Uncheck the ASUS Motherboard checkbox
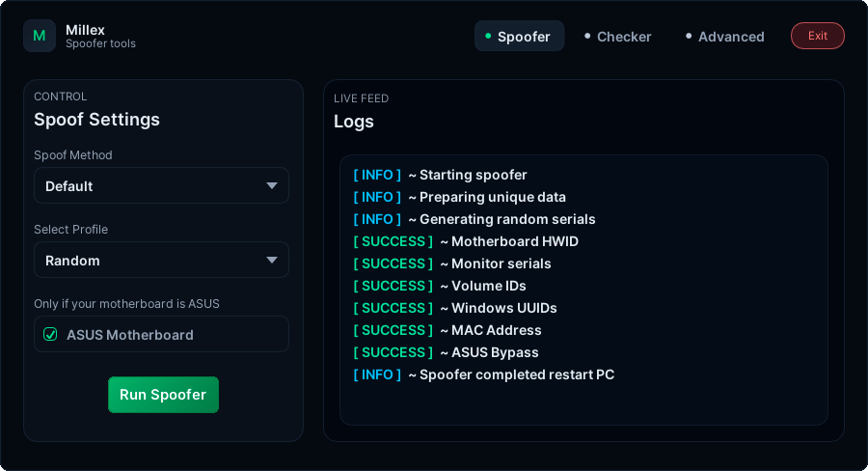Screen dimensions: 868x471 50,335
